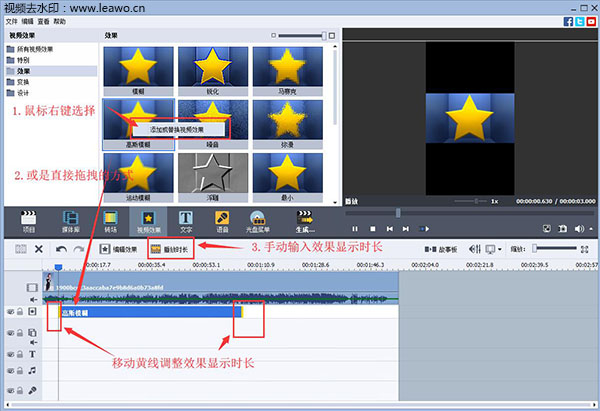
Task: Select the 锐化 effect thumbnail
Action: (x=213, y=71)
